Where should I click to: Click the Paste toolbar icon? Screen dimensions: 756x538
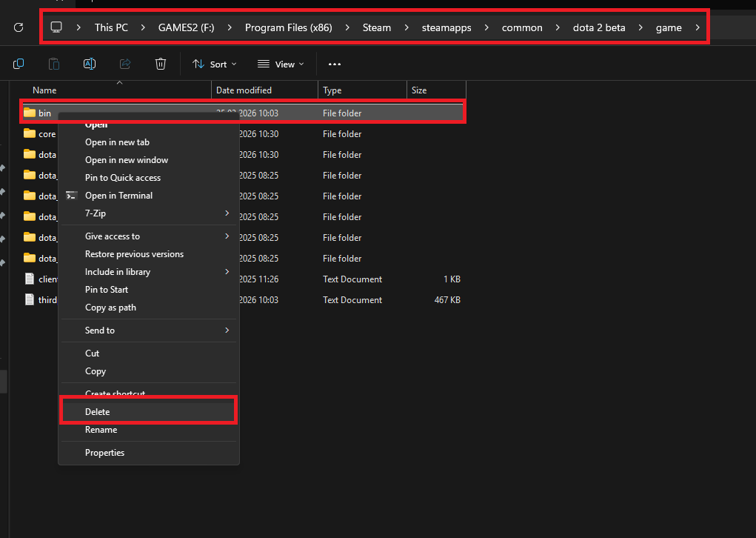(x=54, y=64)
